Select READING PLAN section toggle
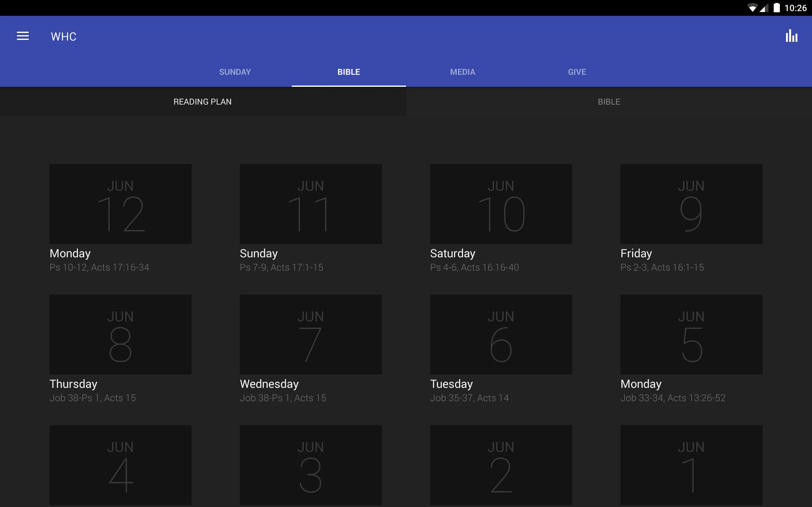 point(203,101)
